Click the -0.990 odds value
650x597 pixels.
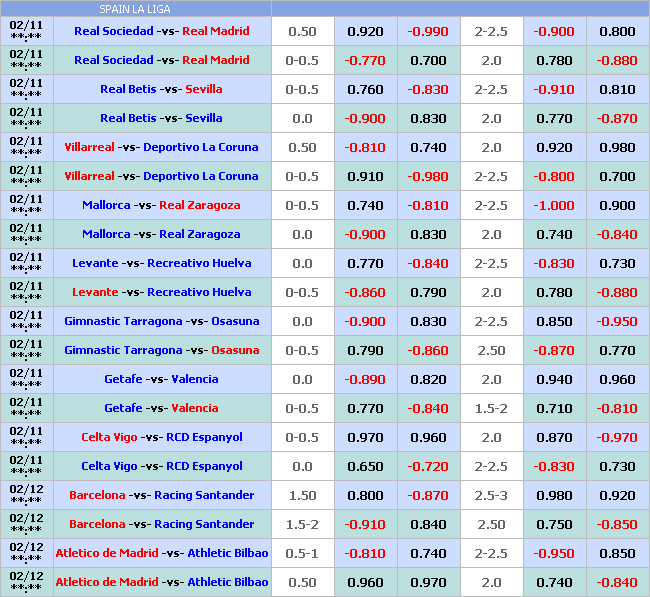(428, 31)
